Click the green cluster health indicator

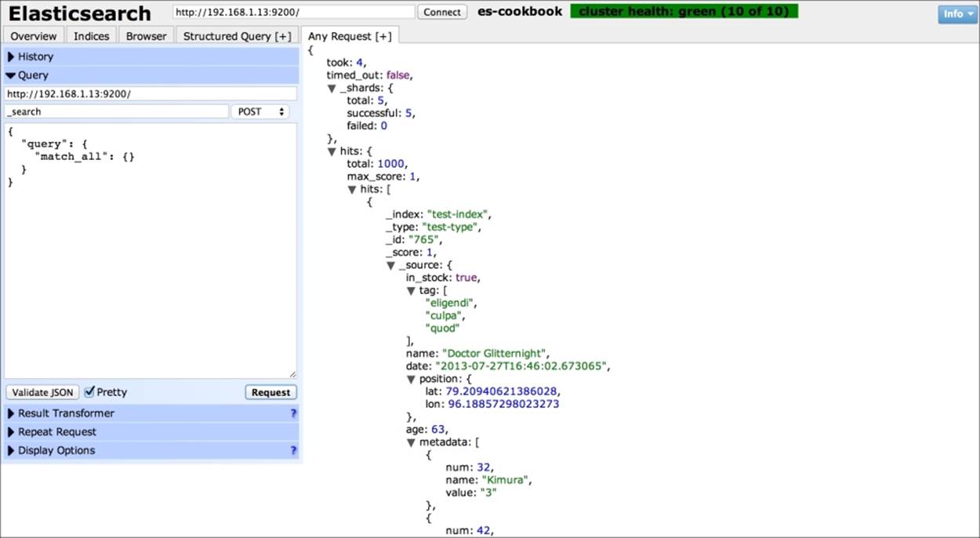pyautogui.click(x=684, y=12)
